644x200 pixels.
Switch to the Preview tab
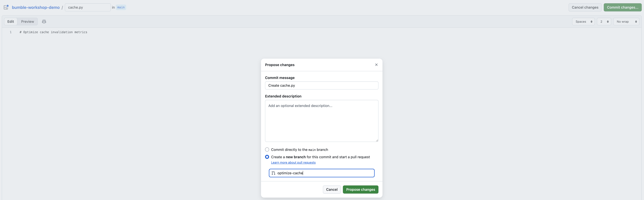(27, 22)
